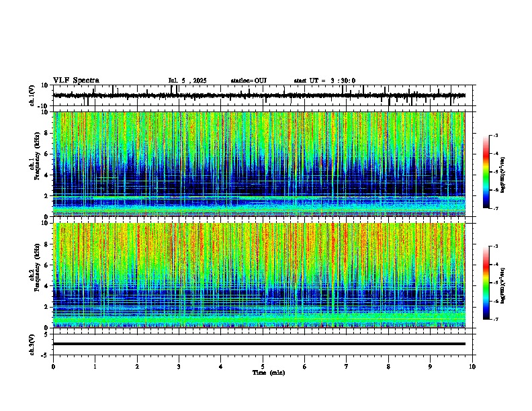Select the log(PSD) unit label beside ch.2 color bar
This screenshot has width=532, height=411.
[503, 285]
